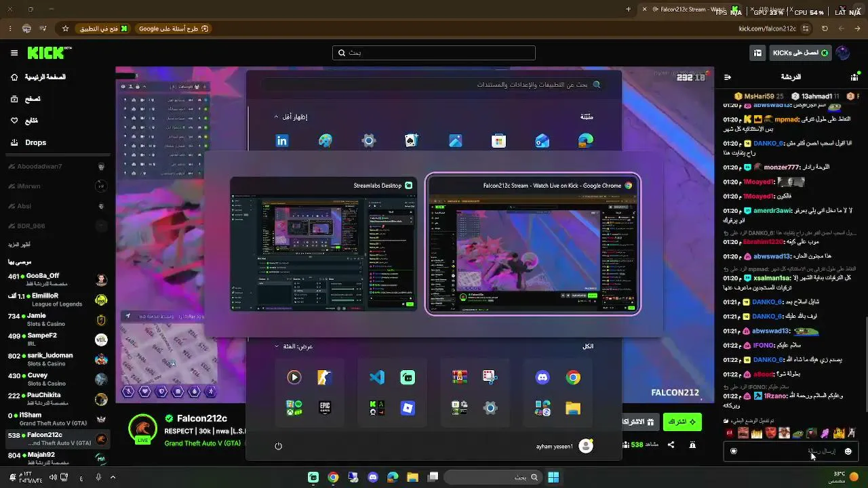Reload the page in Chrome
This screenshot has height=488, width=868.
pos(825,28)
